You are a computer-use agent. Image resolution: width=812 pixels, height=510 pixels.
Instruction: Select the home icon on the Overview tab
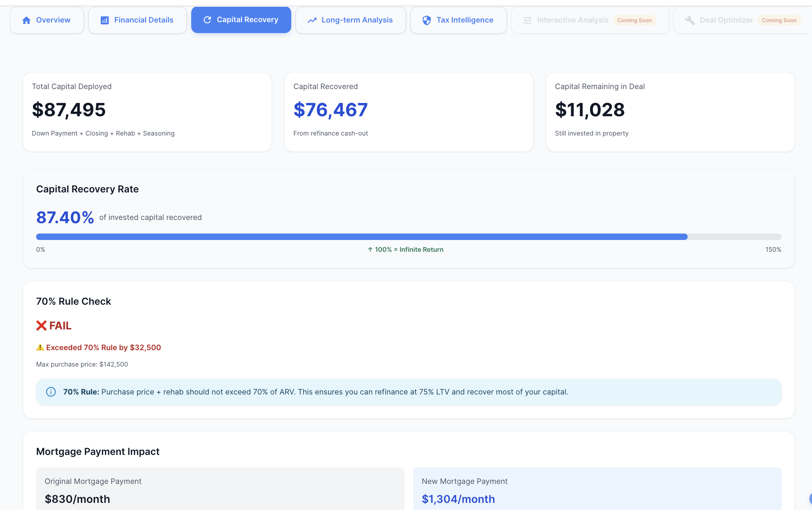pyautogui.click(x=26, y=20)
